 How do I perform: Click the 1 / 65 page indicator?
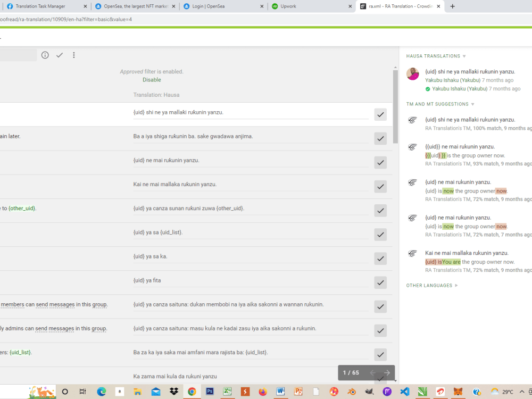(x=351, y=372)
